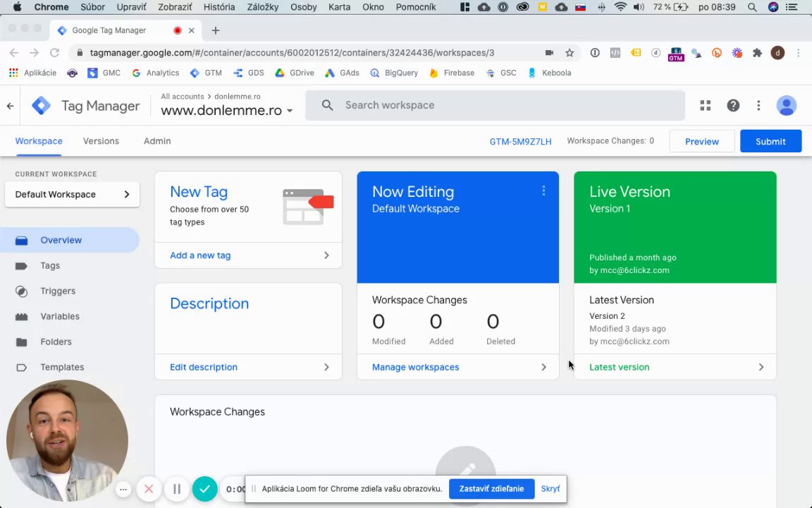Image resolution: width=812 pixels, height=508 pixels.
Task: Click All accounts breadcrumb link
Action: click(183, 97)
